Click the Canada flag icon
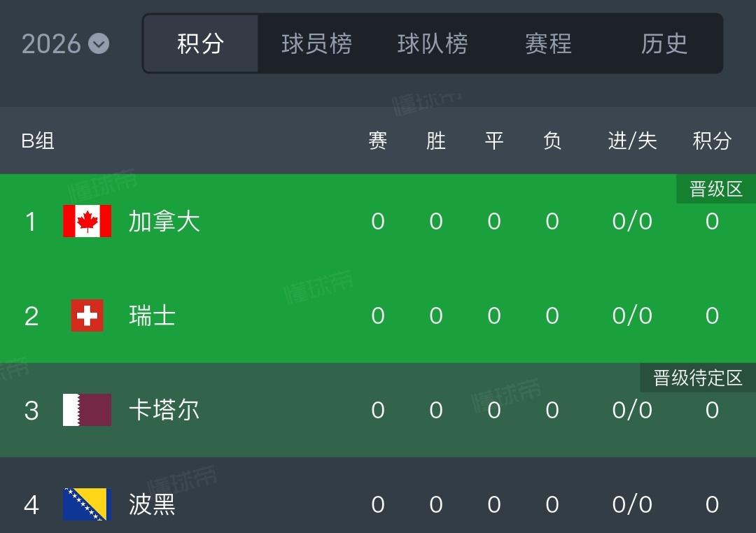Viewport: 756px width, 533px height. pyautogui.click(x=86, y=221)
